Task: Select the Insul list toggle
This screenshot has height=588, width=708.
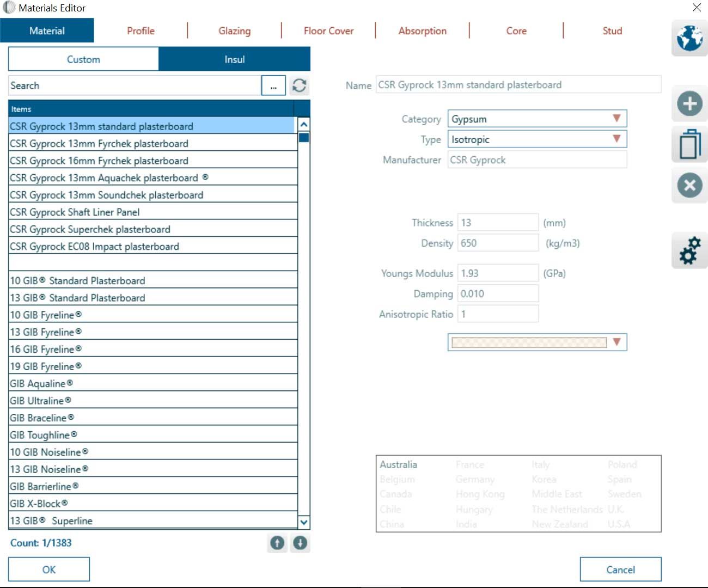Action: coord(235,59)
